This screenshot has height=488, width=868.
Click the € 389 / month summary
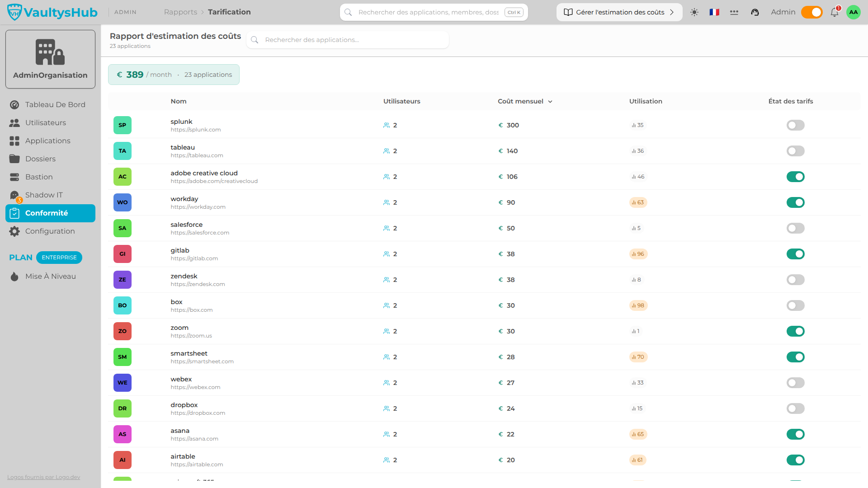pos(174,75)
